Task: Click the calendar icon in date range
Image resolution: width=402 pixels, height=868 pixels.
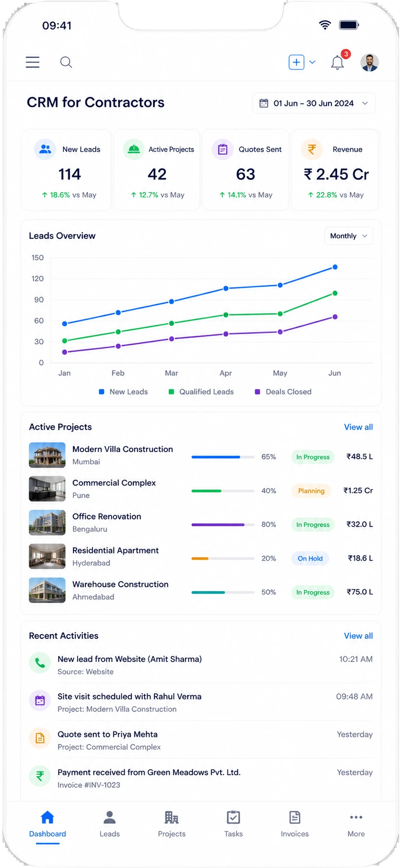Action: pos(264,103)
